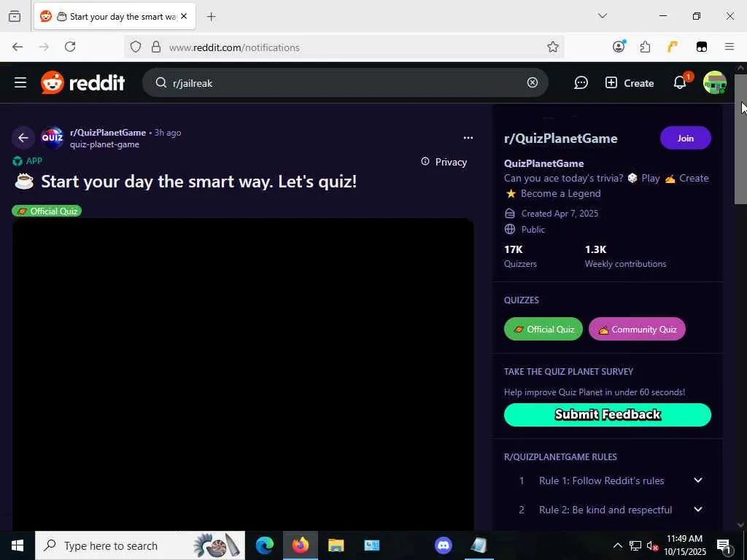Screen dimensions: 747x560
Task: Open the QuizPlanetGame community avatar
Action: 53,138
